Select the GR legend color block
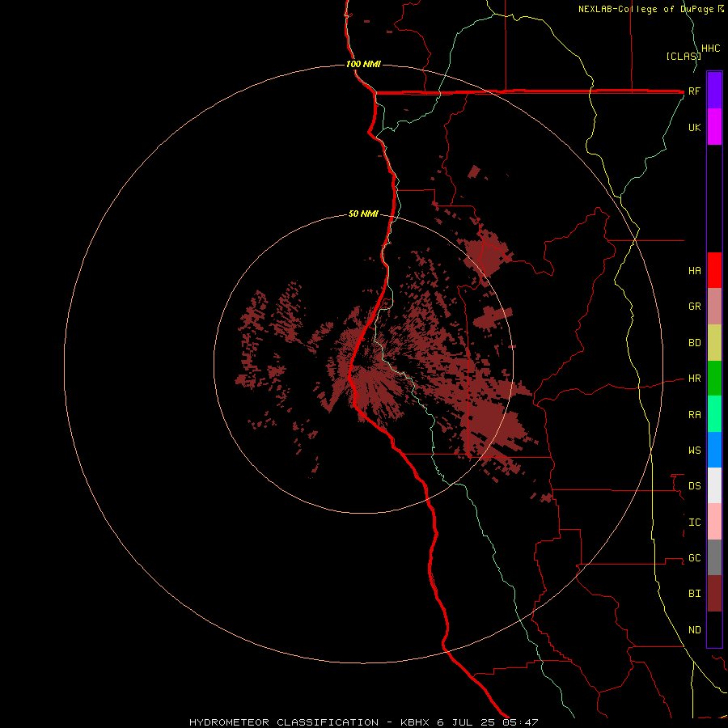This screenshot has width=728, height=728. click(714, 307)
